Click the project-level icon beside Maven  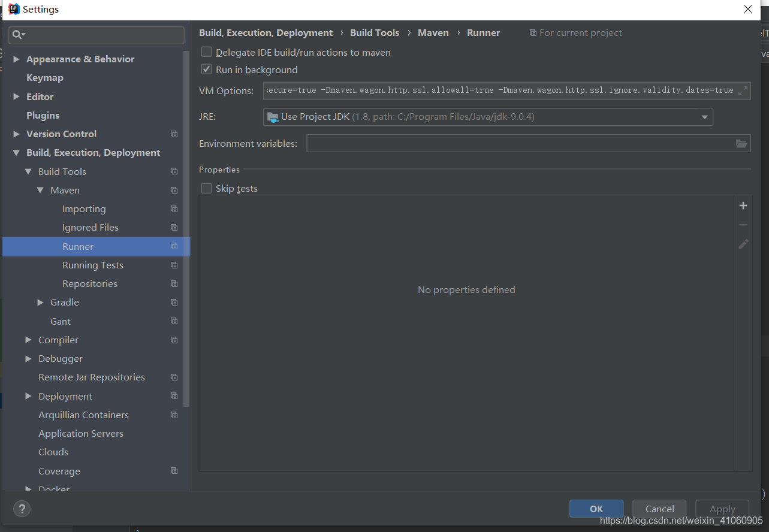pyautogui.click(x=174, y=191)
